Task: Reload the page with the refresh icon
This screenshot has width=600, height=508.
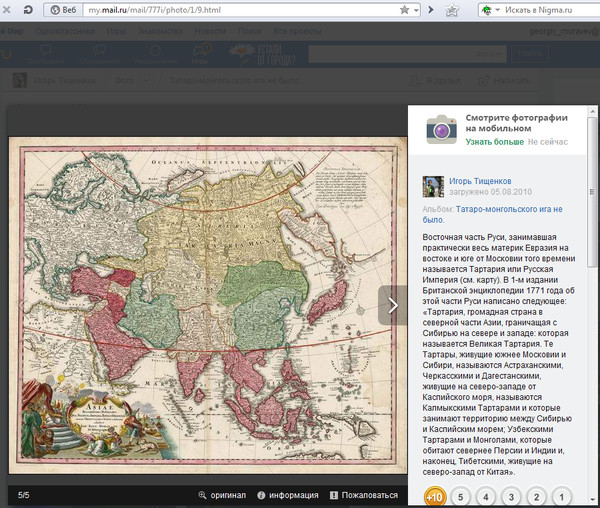Action: click(x=28, y=10)
